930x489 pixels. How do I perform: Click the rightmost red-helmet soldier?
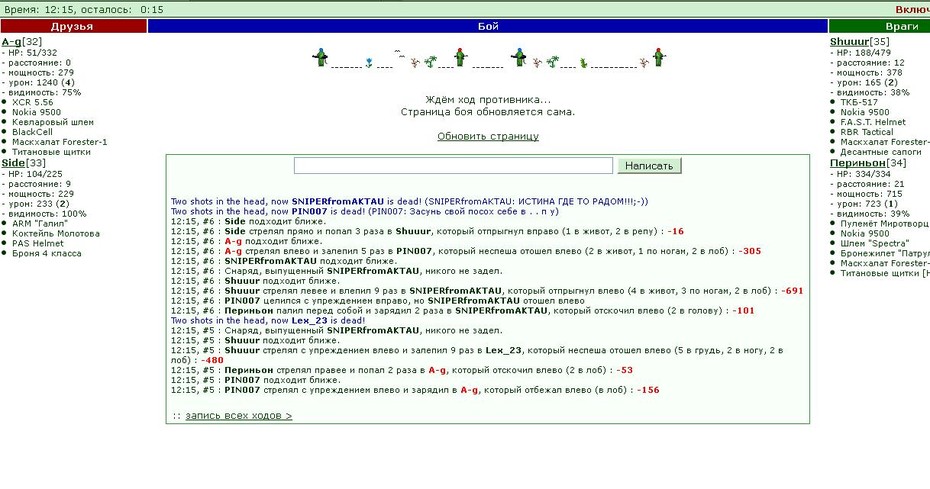click(658, 57)
